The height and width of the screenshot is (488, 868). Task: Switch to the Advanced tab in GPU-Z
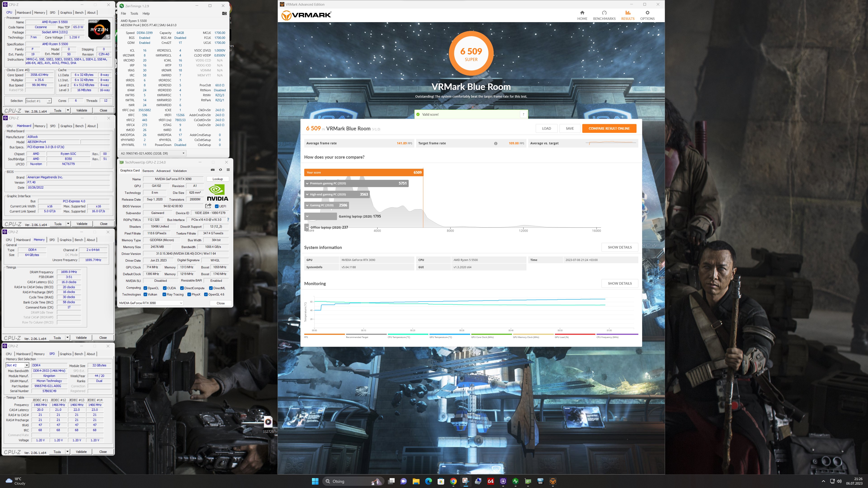(x=163, y=171)
